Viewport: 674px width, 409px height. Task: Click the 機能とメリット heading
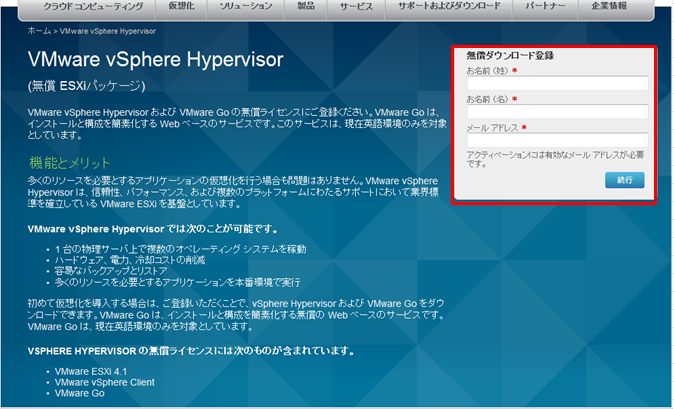(x=70, y=163)
